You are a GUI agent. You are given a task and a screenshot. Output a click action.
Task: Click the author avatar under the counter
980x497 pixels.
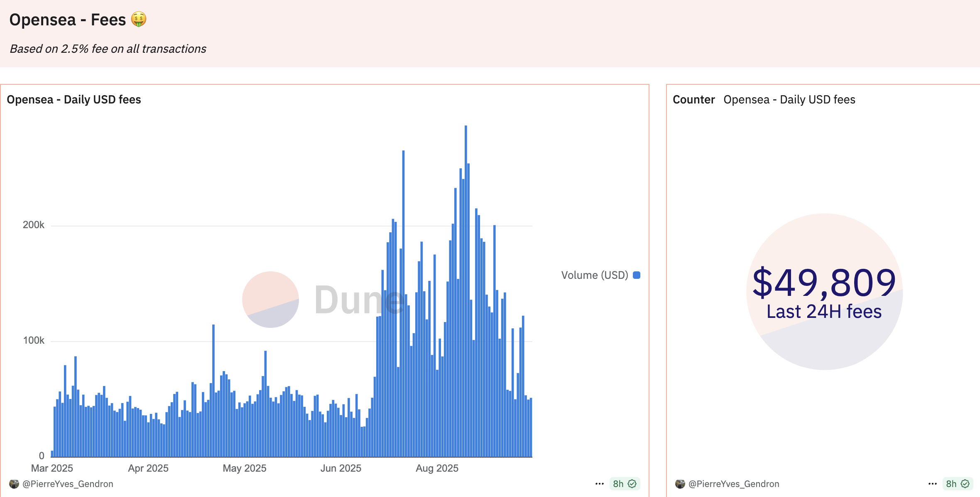tap(680, 484)
